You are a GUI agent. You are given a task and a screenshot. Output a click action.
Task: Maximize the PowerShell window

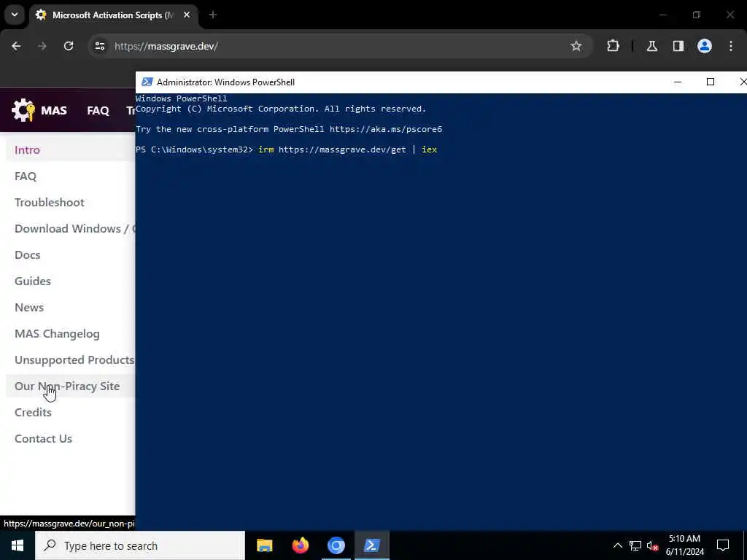[x=711, y=82]
